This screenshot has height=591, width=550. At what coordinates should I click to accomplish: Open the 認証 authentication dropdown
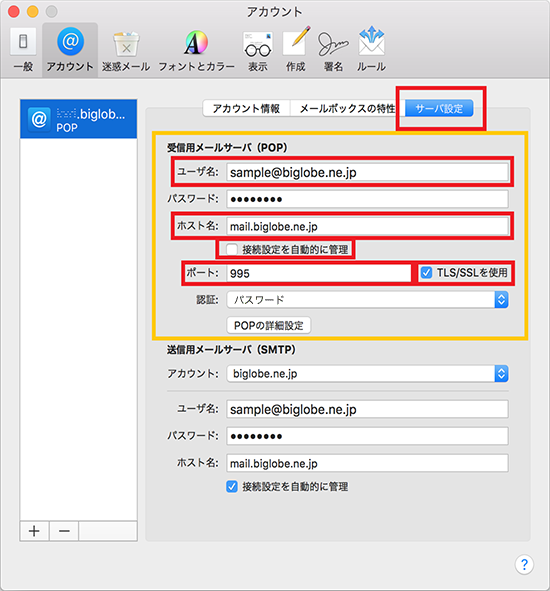(x=367, y=300)
